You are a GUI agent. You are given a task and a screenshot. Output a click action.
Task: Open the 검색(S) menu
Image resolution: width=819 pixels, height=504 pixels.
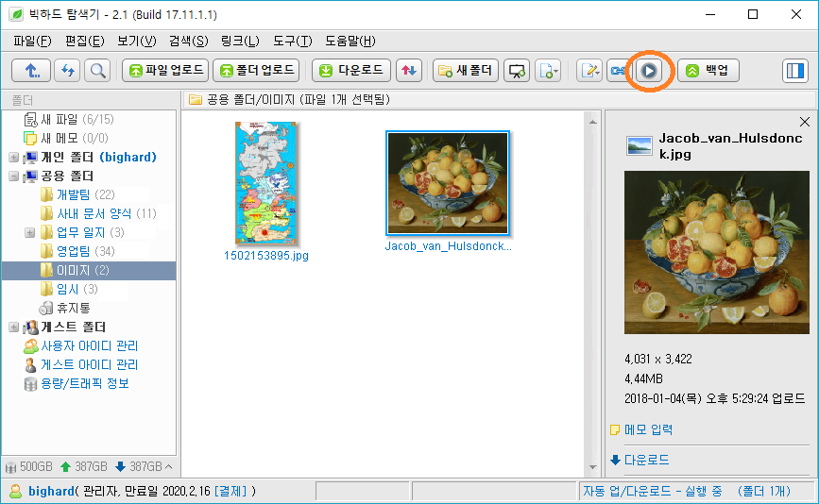point(189,42)
